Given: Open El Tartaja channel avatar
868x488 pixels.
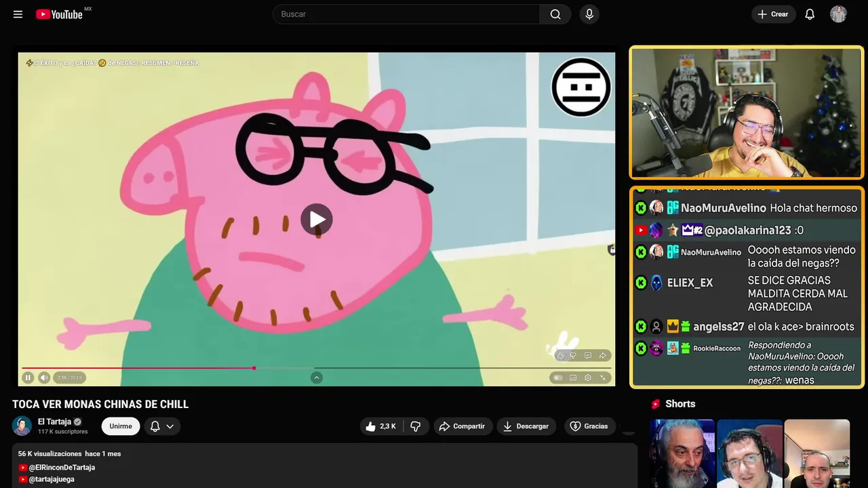Looking at the screenshot, I should point(22,426).
